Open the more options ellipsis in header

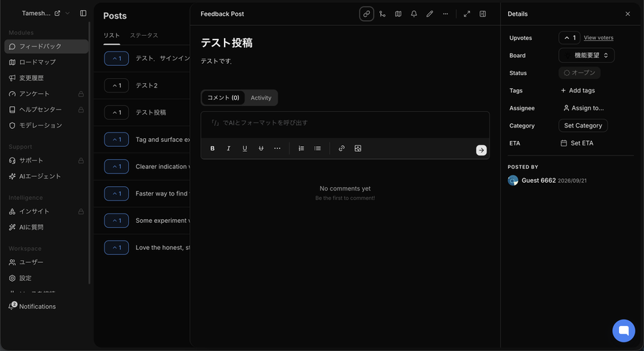click(x=445, y=14)
